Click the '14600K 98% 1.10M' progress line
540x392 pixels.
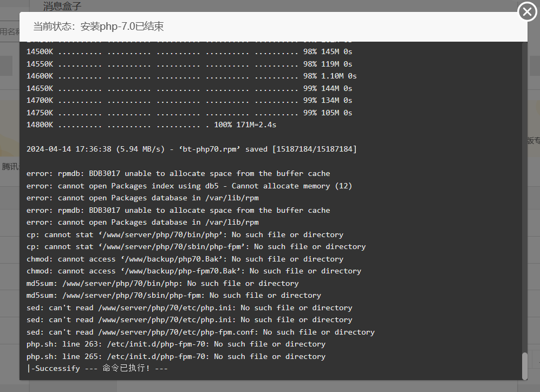click(191, 76)
